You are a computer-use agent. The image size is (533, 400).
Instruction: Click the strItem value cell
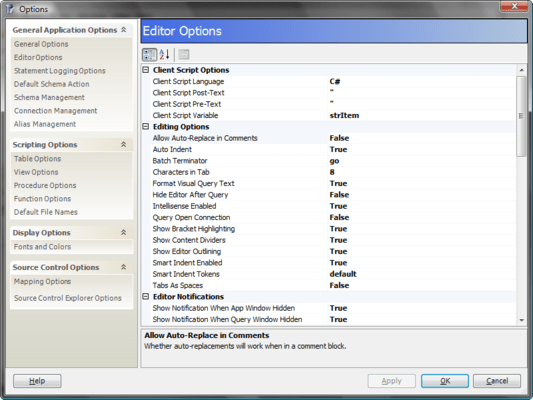coord(422,116)
